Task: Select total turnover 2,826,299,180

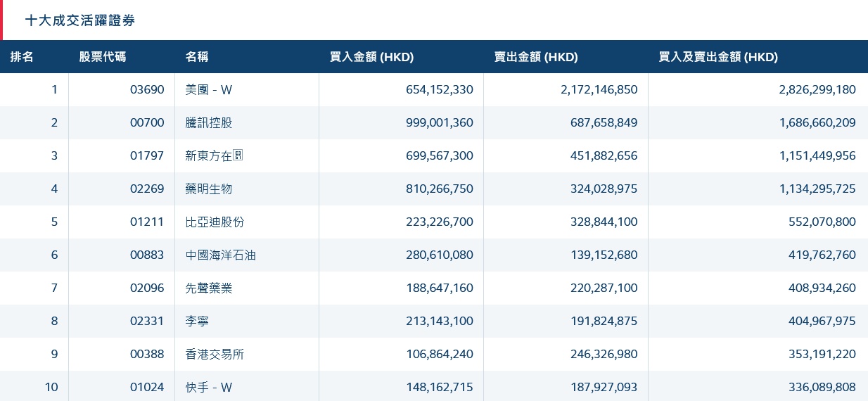Action: pyautogui.click(x=817, y=89)
